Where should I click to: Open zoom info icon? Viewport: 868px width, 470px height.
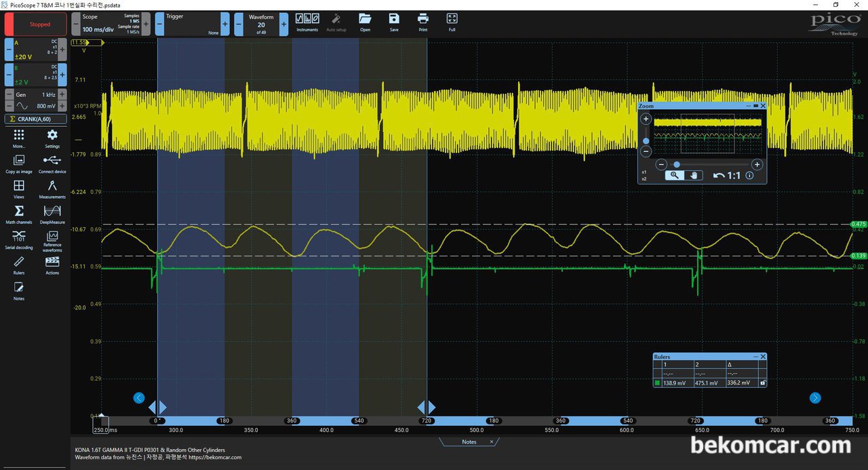749,176
